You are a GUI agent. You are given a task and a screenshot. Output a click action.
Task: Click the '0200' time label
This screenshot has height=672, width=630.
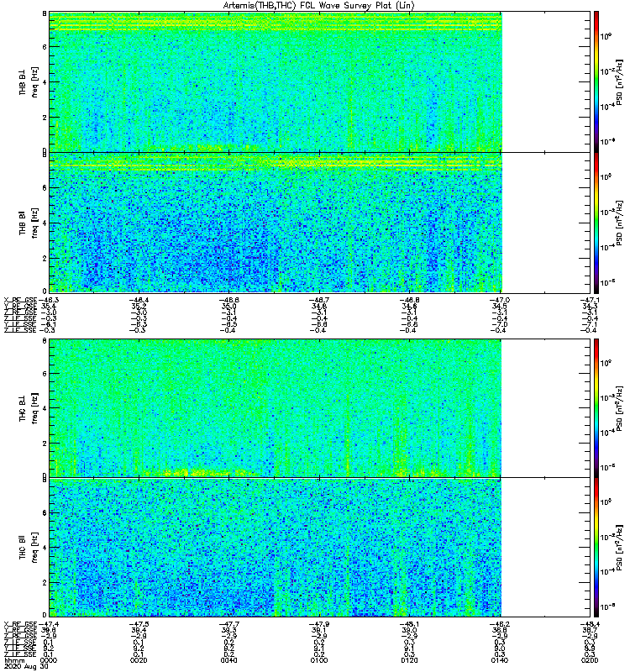(590, 660)
